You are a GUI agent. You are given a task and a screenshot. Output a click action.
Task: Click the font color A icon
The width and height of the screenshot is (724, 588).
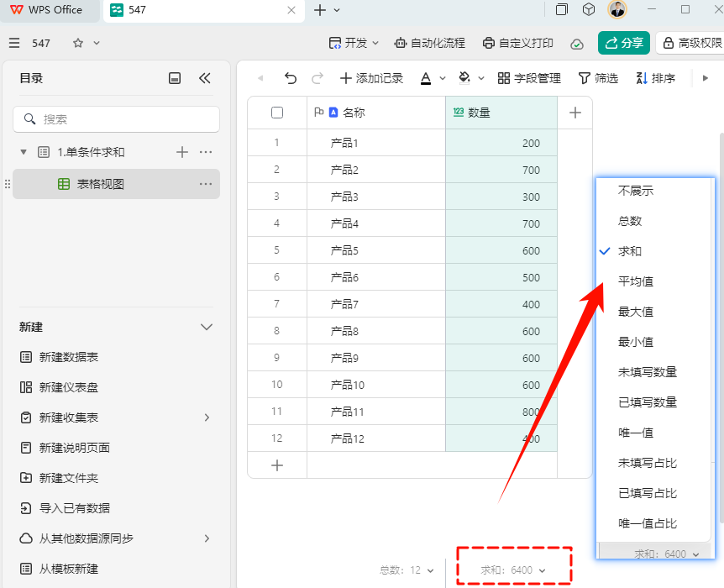[426, 78]
